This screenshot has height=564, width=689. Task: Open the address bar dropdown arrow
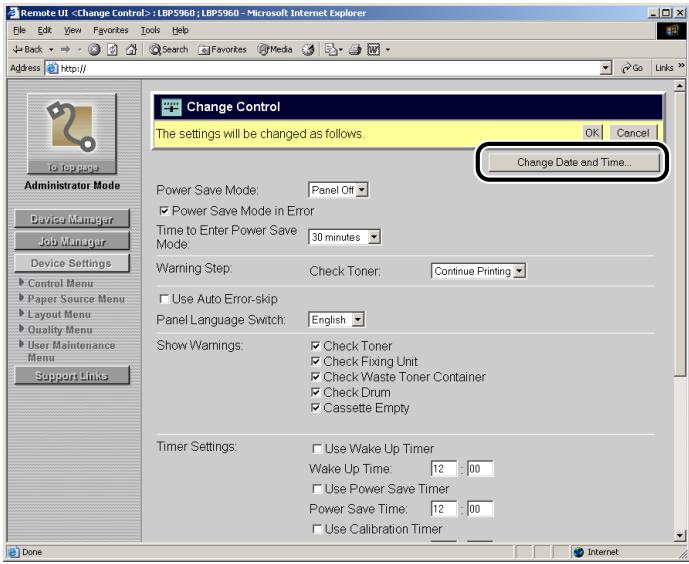tap(606, 68)
